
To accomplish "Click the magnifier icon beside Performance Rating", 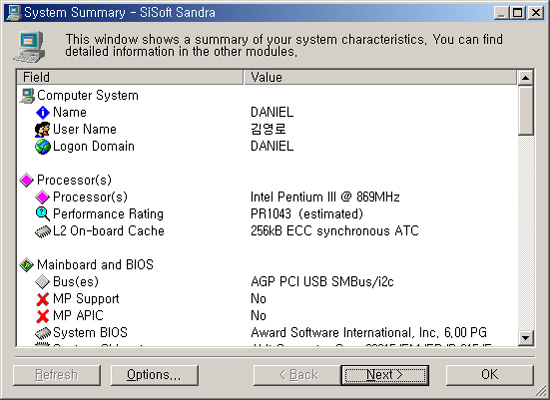I will [42, 214].
